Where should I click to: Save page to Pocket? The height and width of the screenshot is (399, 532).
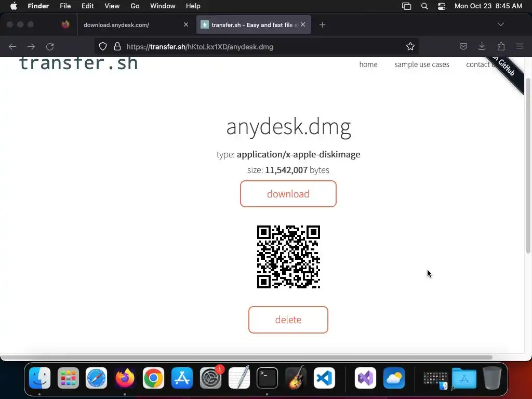(x=463, y=46)
